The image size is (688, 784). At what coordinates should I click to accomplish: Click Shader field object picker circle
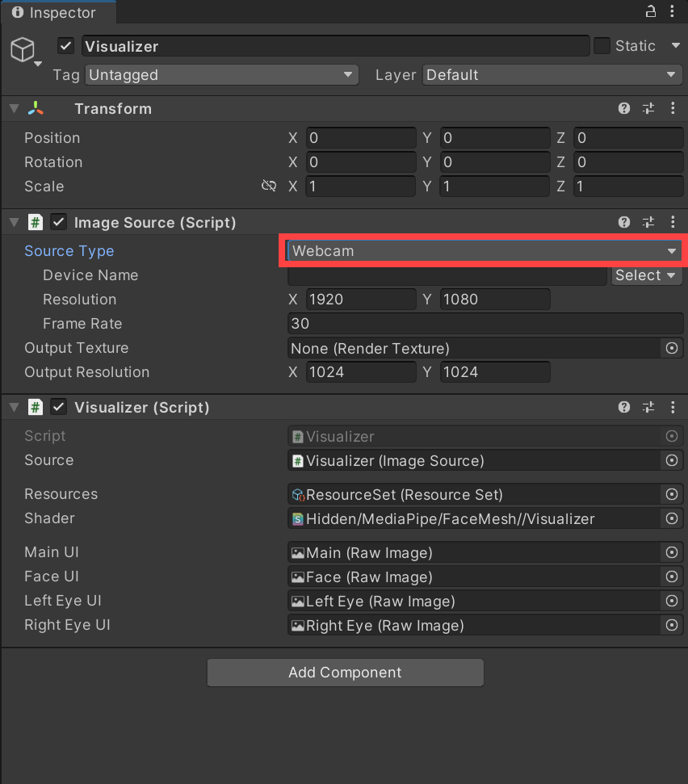[672, 518]
